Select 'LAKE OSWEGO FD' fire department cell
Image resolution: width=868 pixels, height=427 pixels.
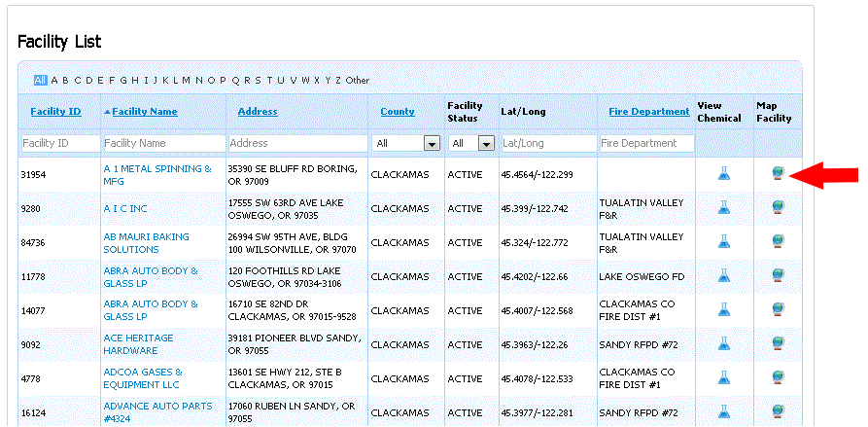click(x=642, y=276)
